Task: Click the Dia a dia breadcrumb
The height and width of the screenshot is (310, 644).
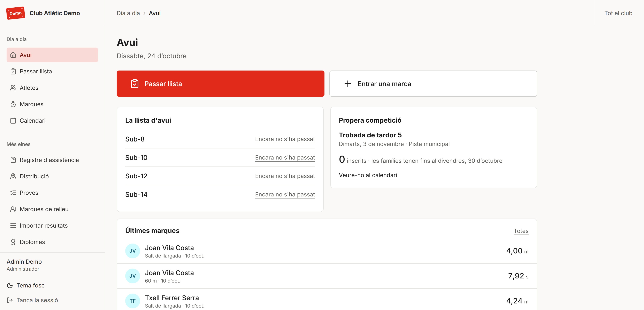Action: 128,13
